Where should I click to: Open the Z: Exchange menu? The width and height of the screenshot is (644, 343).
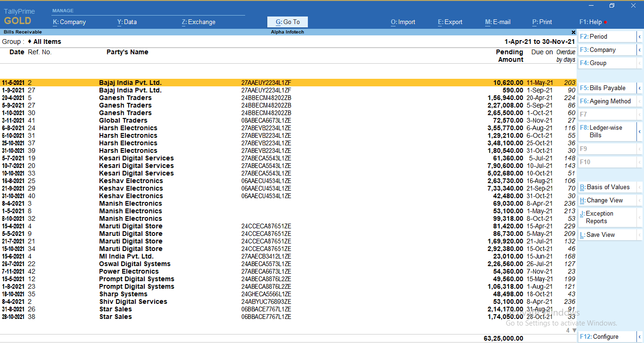(198, 22)
